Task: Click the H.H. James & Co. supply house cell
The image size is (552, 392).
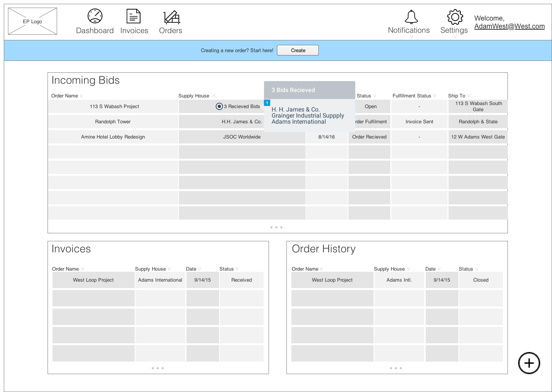Action: [242, 122]
